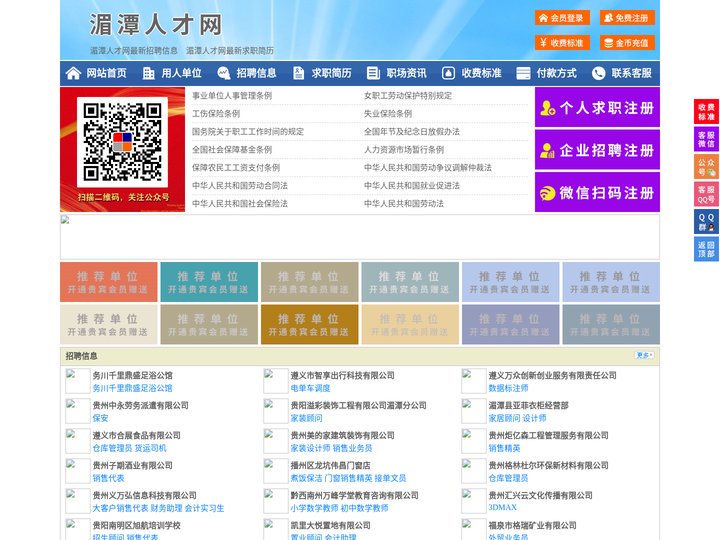The height and width of the screenshot is (540, 720).
Task: Click the 微信扫码注册 purple button
Action: click(597, 192)
